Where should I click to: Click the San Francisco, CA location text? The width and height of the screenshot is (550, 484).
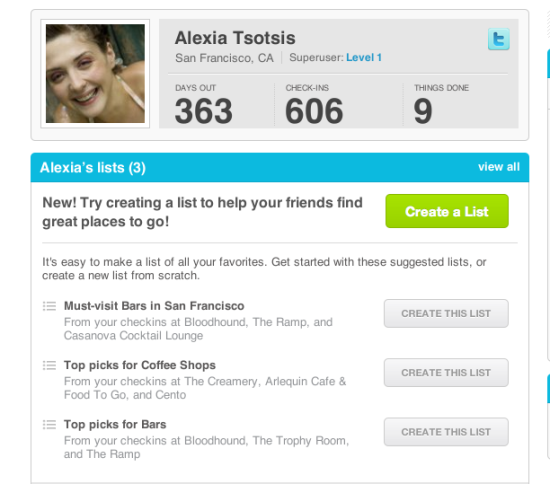(224, 58)
